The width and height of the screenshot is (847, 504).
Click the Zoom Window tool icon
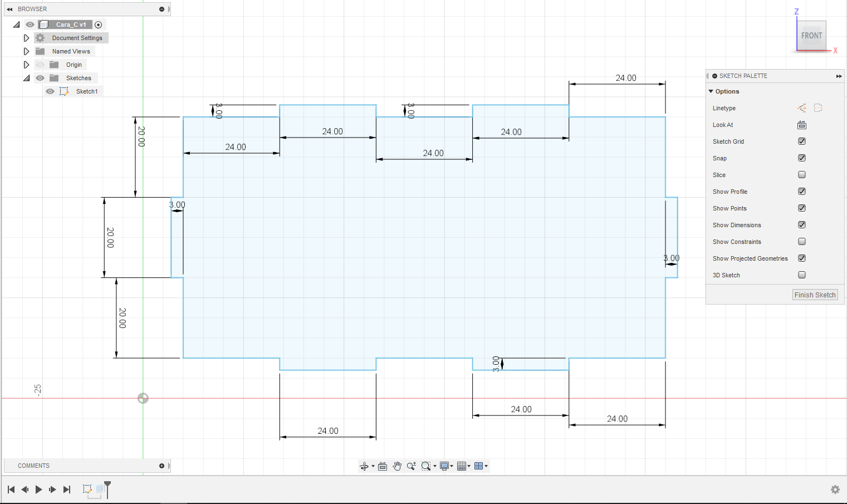click(426, 466)
